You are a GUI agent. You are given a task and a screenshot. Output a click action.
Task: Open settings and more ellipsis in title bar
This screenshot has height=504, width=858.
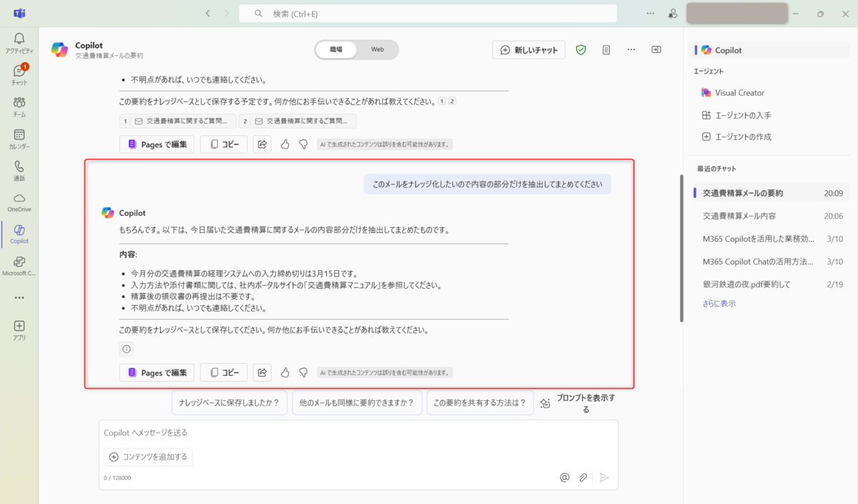click(x=650, y=13)
